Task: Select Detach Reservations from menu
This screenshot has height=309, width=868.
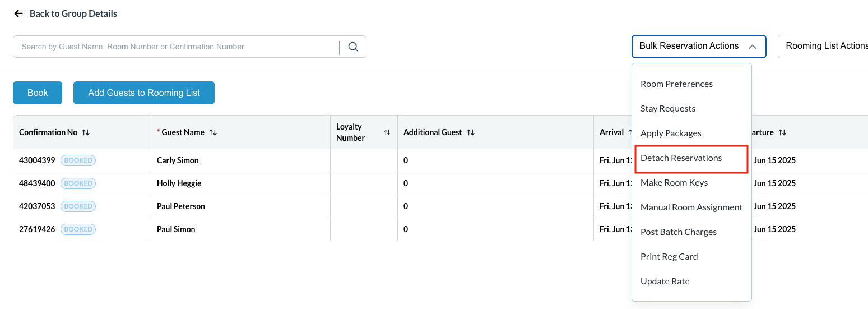Action: 681,158
